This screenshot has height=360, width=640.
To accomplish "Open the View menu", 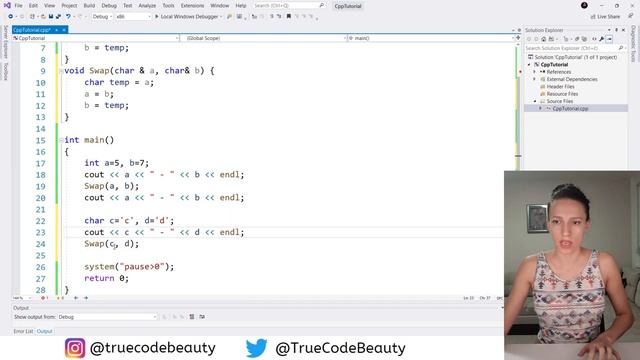I will pyautogui.click(x=49, y=6).
